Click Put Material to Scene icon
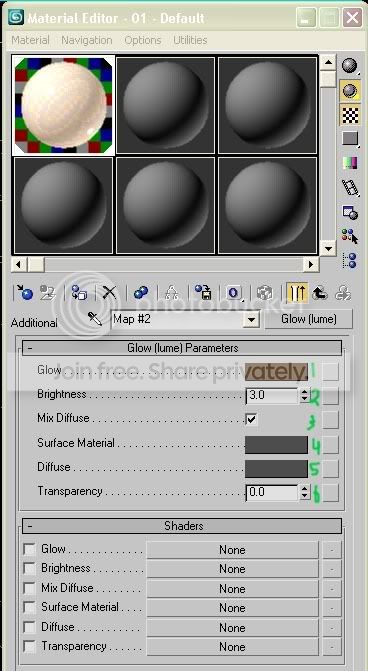Screen dimensions: 368x671 click(48, 293)
